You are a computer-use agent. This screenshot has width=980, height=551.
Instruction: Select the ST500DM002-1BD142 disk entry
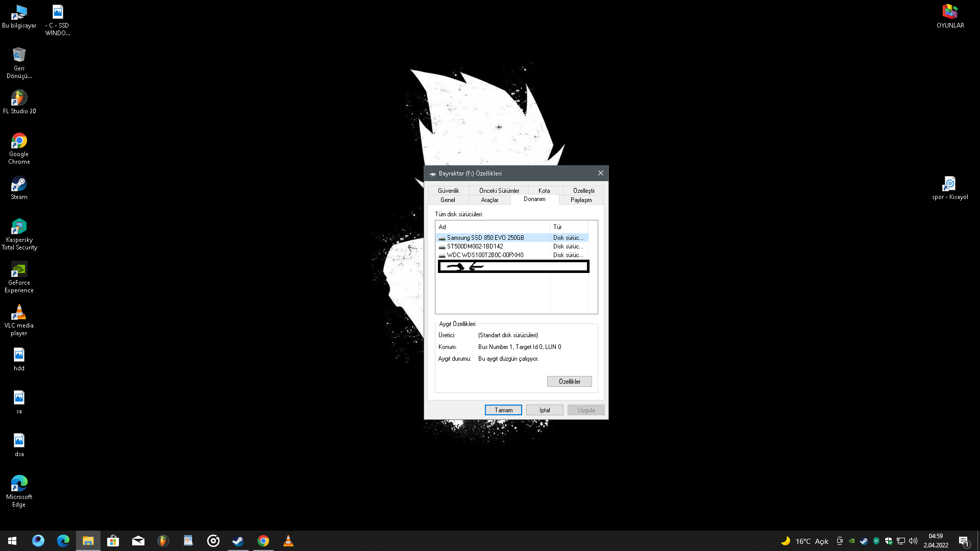point(475,246)
